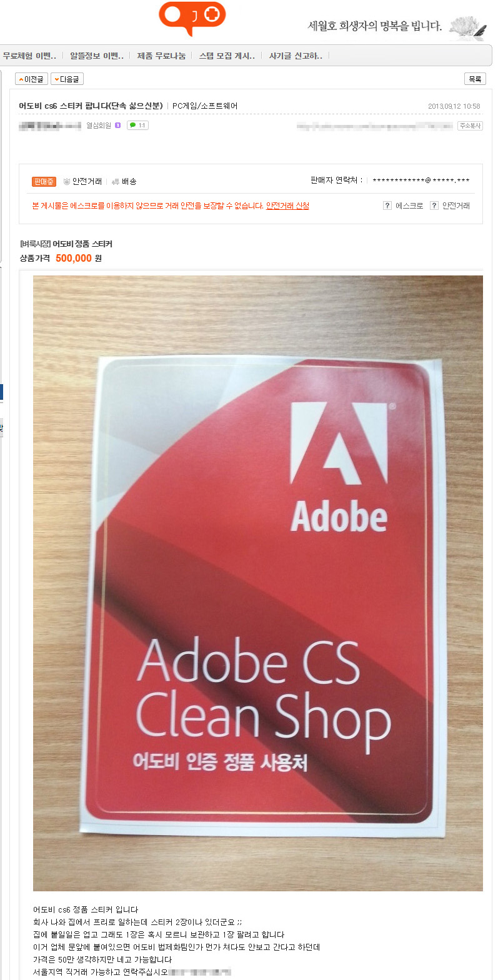
Task: Open 제품 무료나눔 menu item
Action: click(x=161, y=56)
